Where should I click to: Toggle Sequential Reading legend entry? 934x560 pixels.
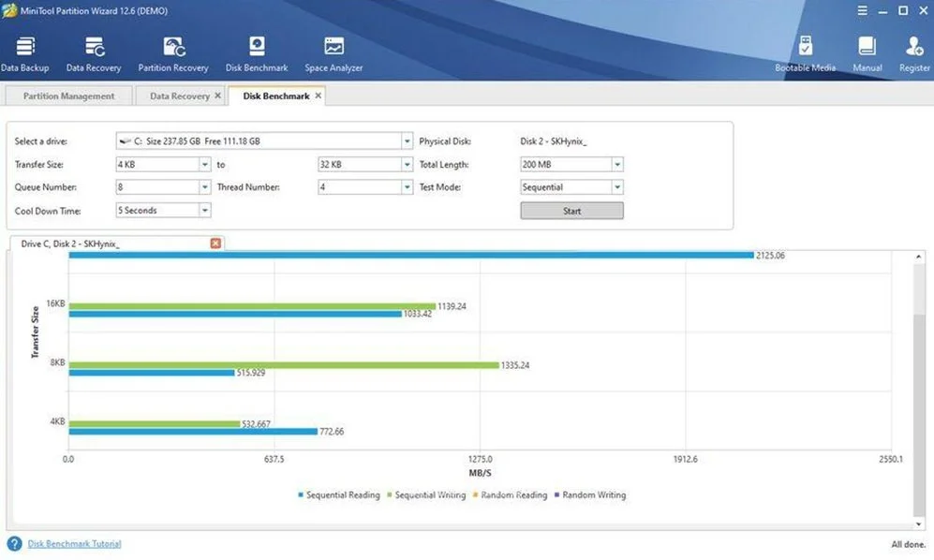pyautogui.click(x=339, y=494)
